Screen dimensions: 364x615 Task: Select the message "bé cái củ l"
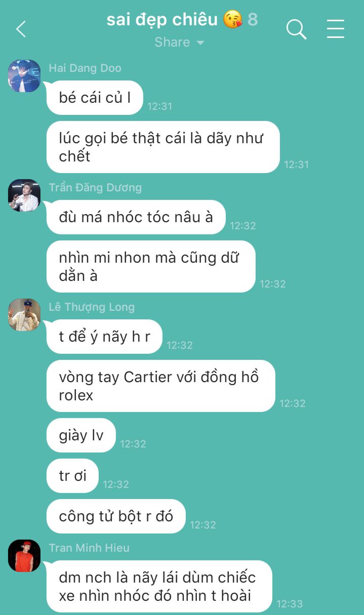pyautogui.click(x=95, y=98)
